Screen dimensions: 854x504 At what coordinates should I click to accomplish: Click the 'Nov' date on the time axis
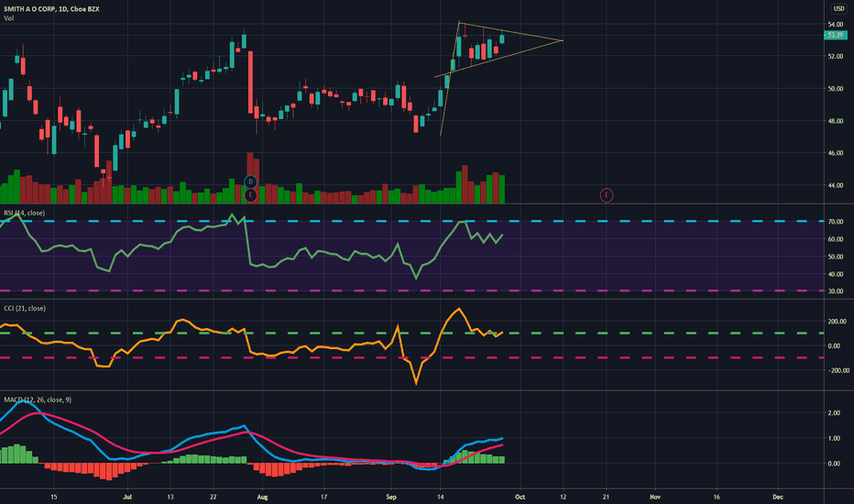click(655, 497)
